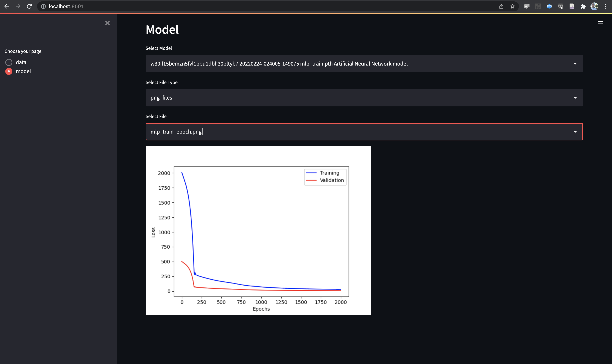Close the sidebar with the X icon
612x364 pixels.
point(107,23)
